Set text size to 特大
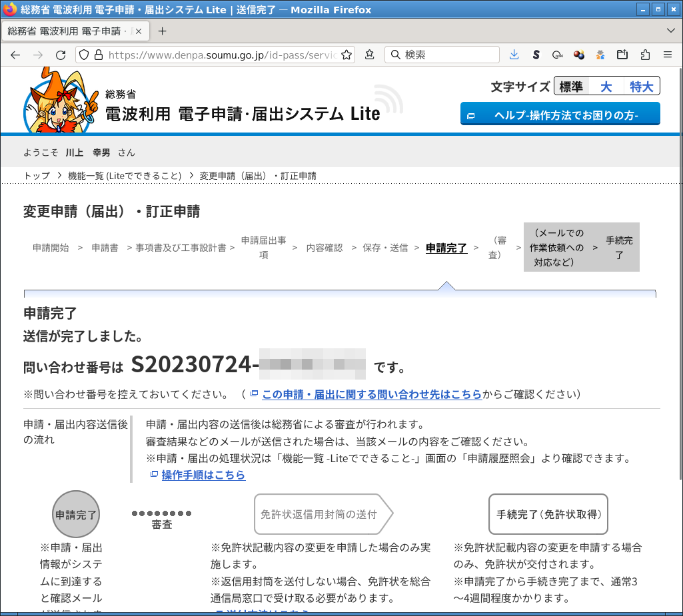 pos(642,87)
